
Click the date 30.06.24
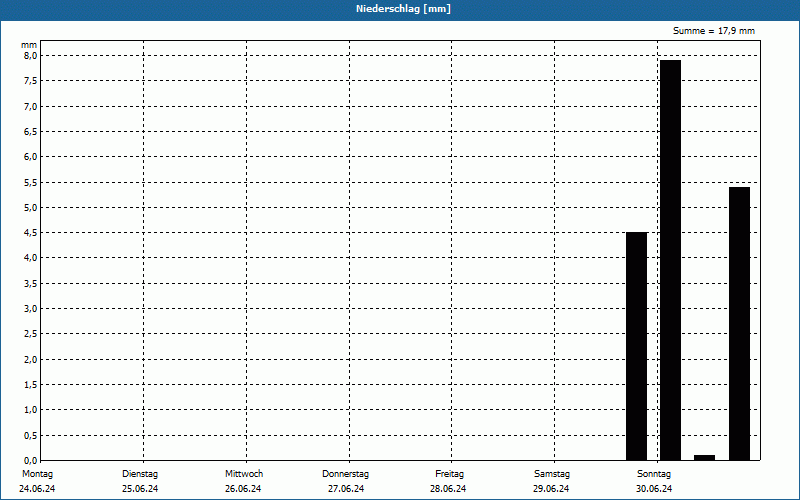coord(654,488)
